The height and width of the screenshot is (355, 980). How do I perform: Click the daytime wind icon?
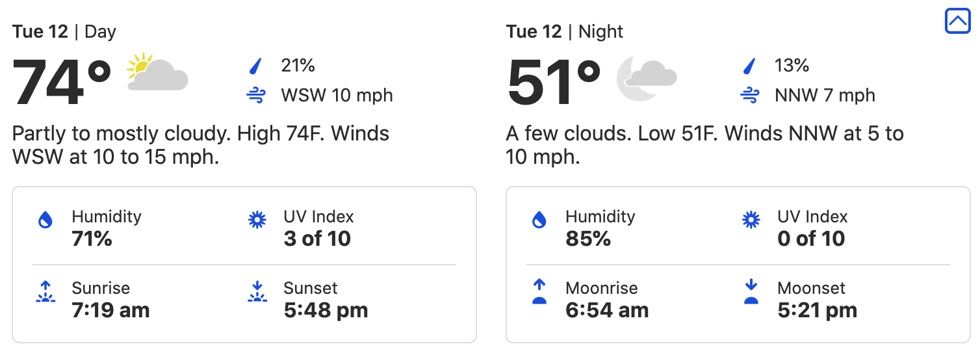pos(255,96)
